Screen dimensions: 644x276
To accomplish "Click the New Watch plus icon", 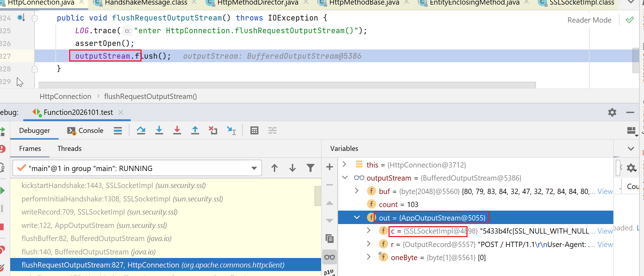I will coord(330,167).
